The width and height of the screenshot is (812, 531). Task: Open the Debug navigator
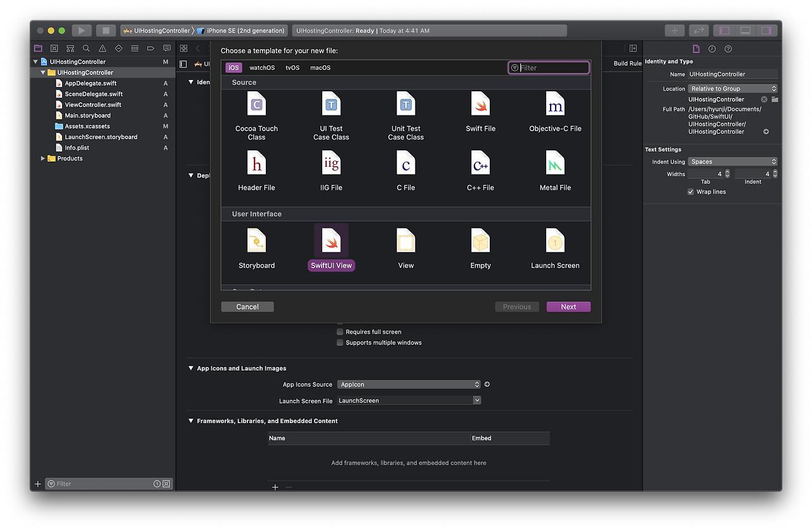(x=134, y=48)
